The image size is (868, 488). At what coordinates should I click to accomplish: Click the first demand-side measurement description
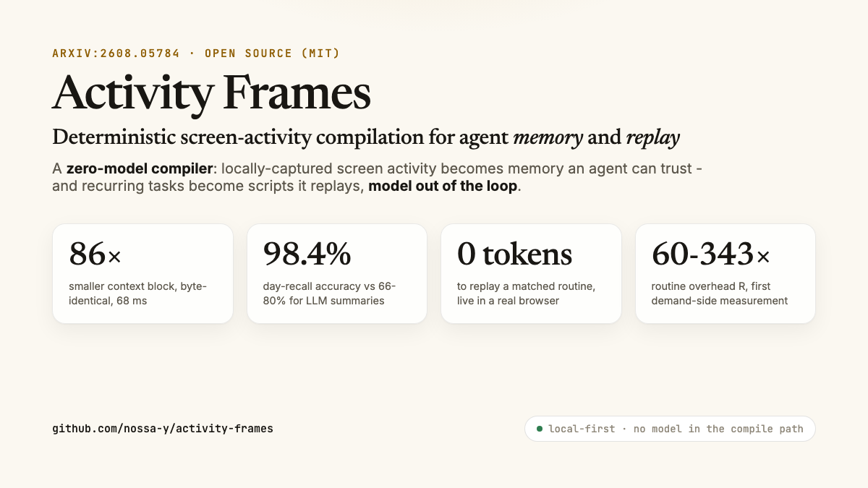pos(720,294)
